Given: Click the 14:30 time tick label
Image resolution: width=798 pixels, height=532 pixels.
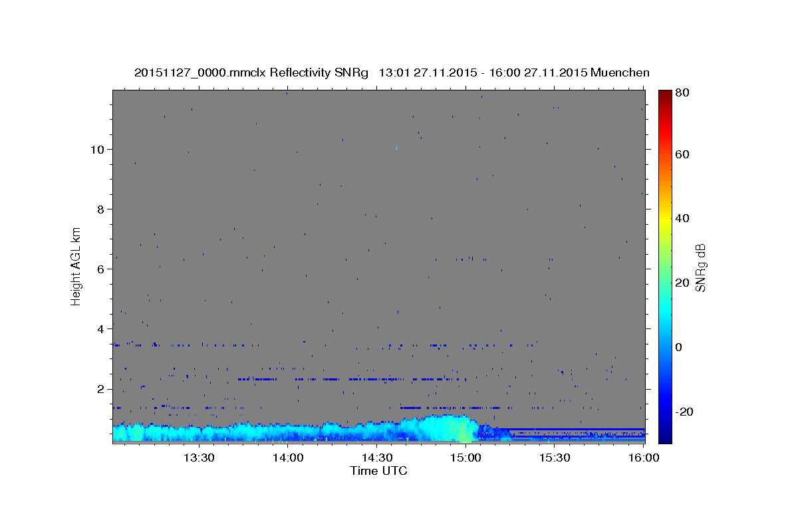Looking at the screenshot, I should [376, 458].
